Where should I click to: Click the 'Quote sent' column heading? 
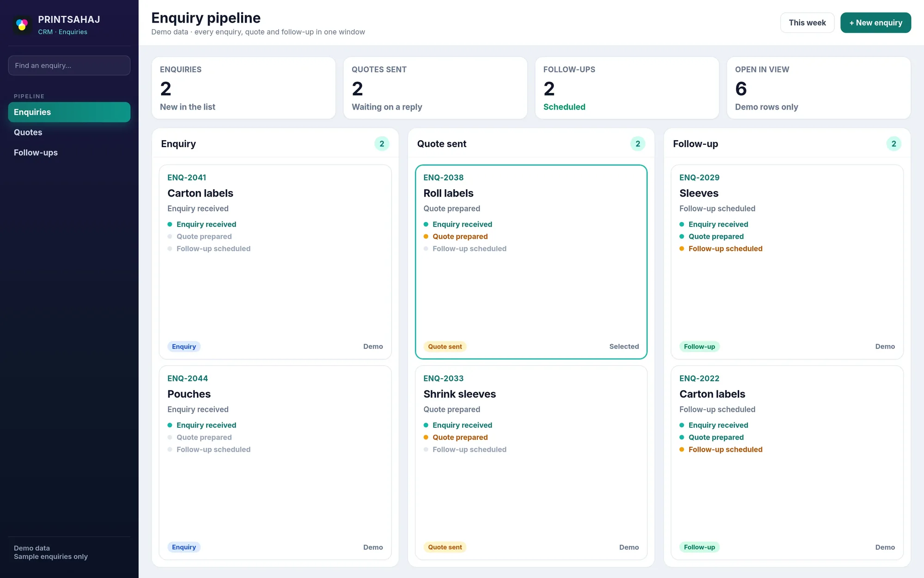[x=442, y=144]
